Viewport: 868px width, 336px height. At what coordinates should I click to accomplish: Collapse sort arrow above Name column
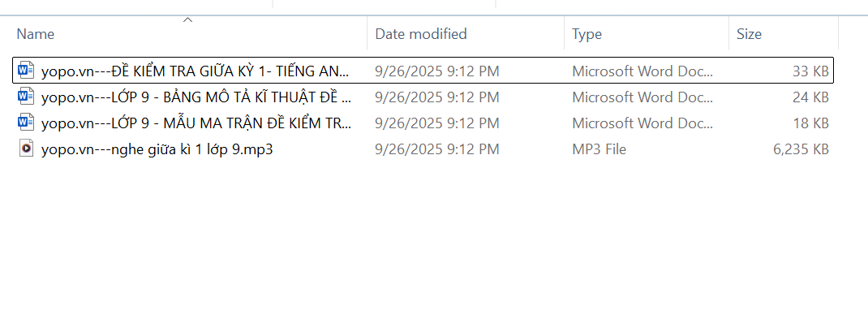click(x=187, y=19)
